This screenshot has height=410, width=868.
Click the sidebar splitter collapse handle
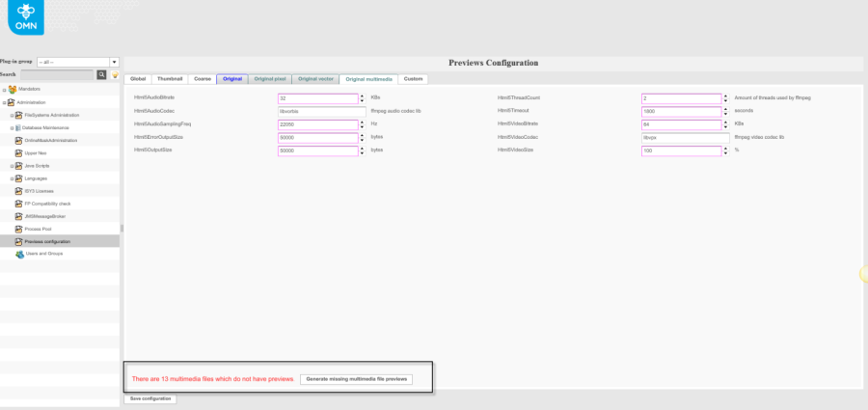(x=122, y=229)
